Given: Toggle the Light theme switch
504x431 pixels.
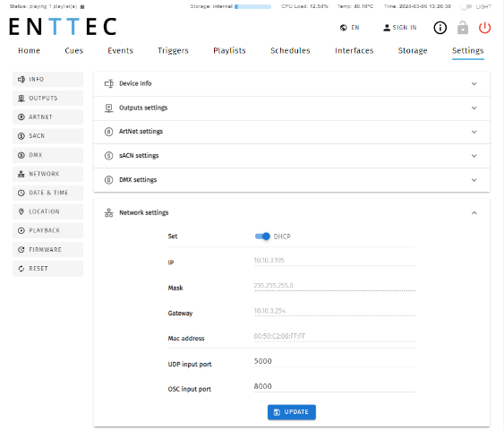Looking at the screenshot, I should pyautogui.click(x=466, y=6).
